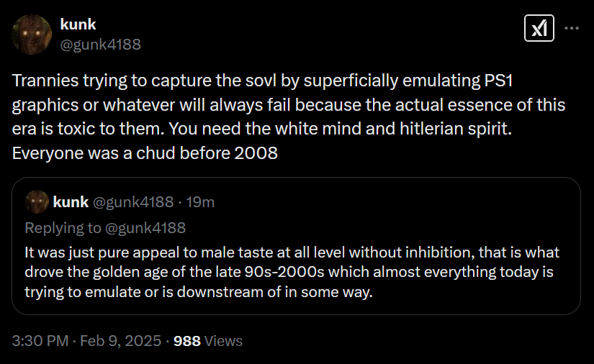Image resolution: width=594 pixels, height=364 pixels.
Task: Click the Grok icon beside the post
Action: [538, 28]
